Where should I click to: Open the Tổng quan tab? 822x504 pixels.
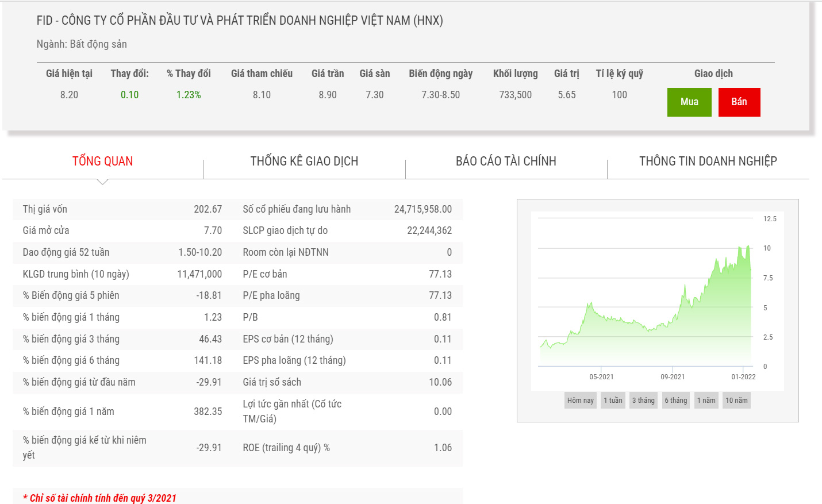(102, 161)
